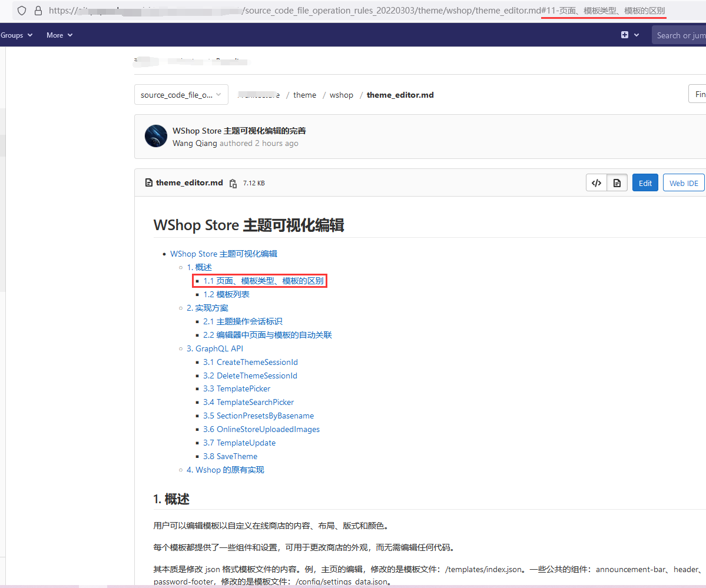The height and width of the screenshot is (588, 706).
Task: Copy file path with clipboard icon
Action: 233,183
